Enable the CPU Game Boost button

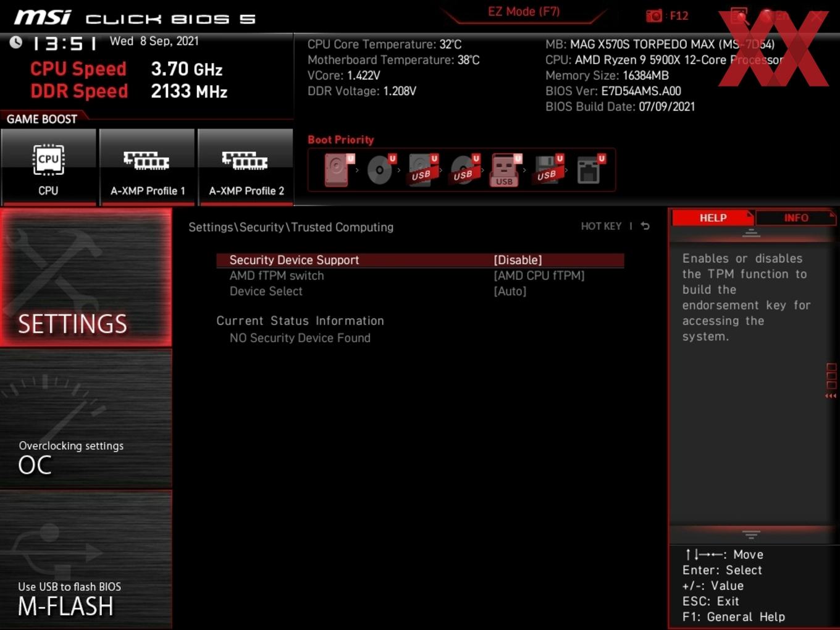48,166
